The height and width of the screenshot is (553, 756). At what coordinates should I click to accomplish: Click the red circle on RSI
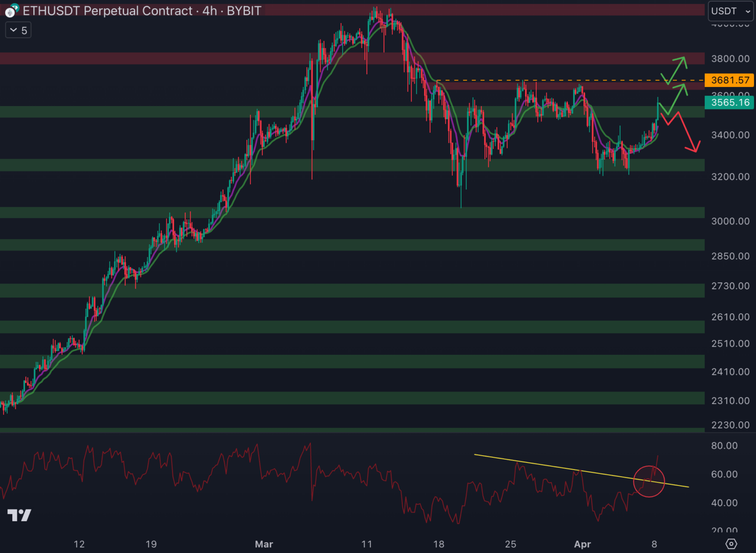[649, 481]
